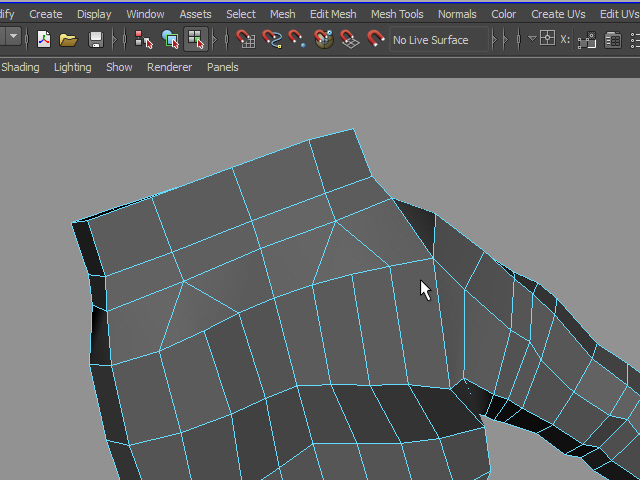Open the viewport Show menu
Viewport: 640px width, 480px height.
[x=119, y=67]
